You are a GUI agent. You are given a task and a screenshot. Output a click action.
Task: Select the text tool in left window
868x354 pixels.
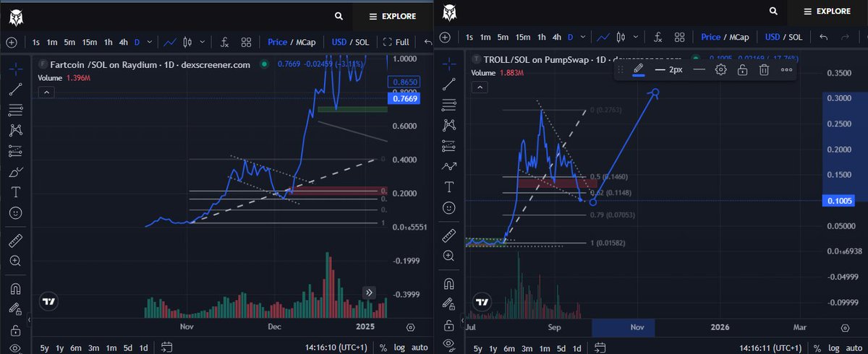[x=15, y=193]
